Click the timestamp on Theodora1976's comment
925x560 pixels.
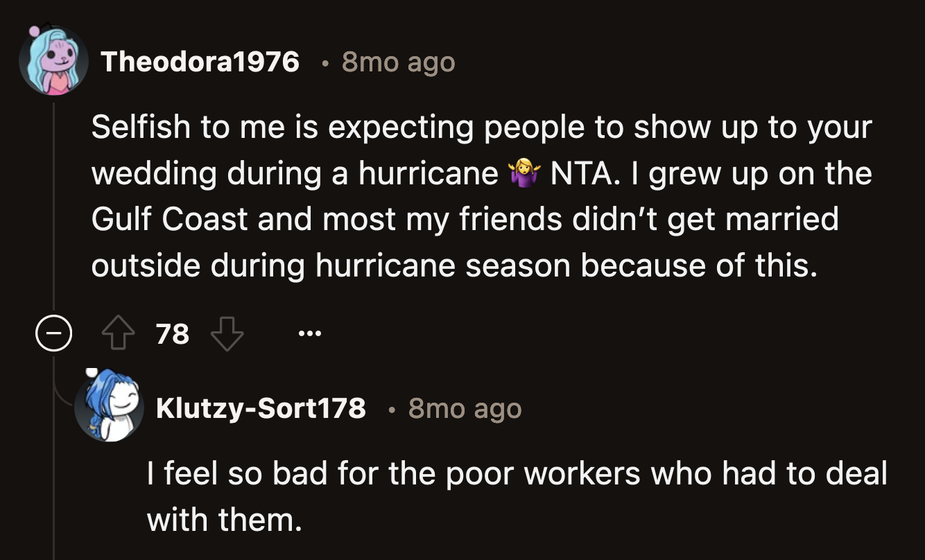398,62
